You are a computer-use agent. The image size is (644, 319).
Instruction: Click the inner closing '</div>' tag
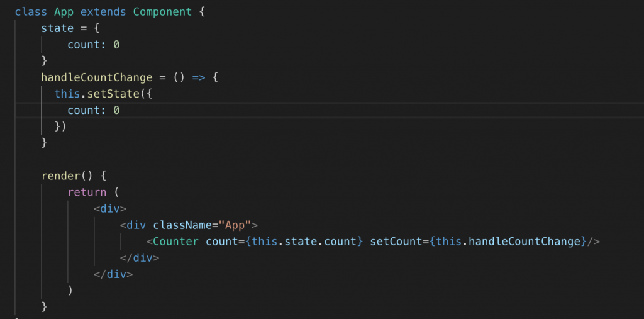click(x=139, y=258)
